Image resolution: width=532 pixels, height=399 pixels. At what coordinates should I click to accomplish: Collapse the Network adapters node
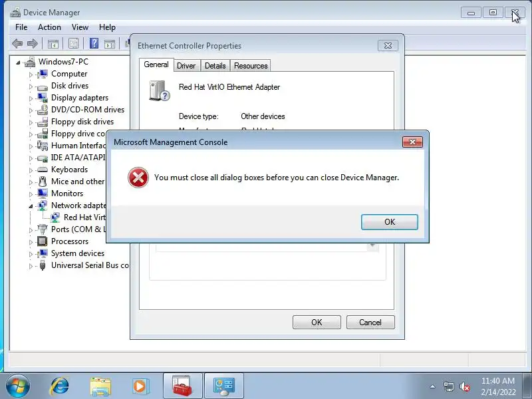pyautogui.click(x=31, y=206)
